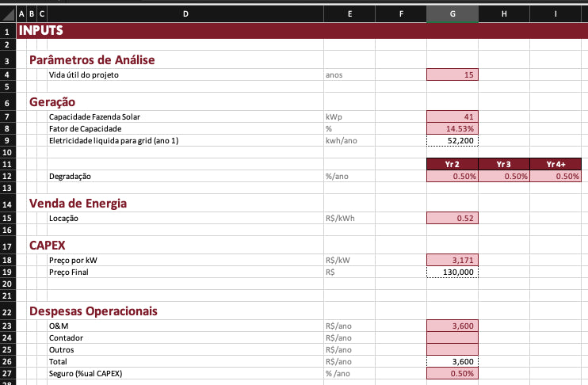Image resolution: width=588 pixels, height=385 pixels.
Task: Select the Yr 2 degradation 0.50% cell
Action: click(x=452, y=176)
